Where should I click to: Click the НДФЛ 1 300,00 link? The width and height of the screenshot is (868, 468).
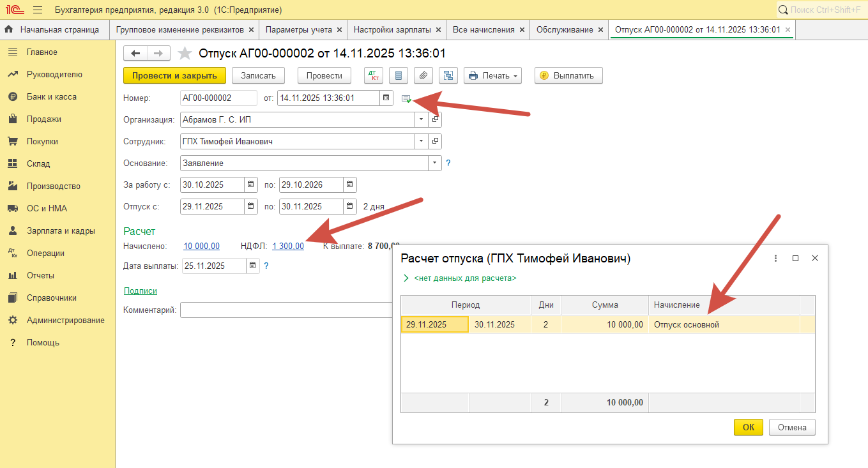click(287, 246)
